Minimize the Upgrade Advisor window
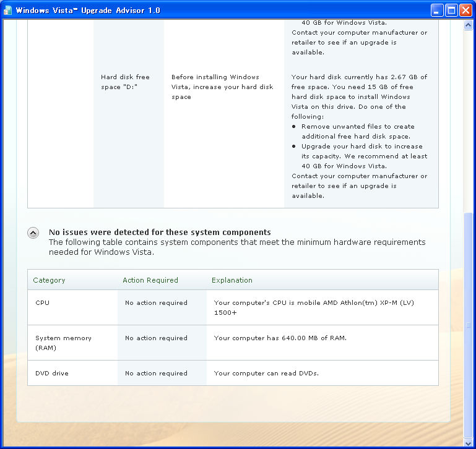The width and height of the screenshot is (476, 449). (x=438, y=10)
